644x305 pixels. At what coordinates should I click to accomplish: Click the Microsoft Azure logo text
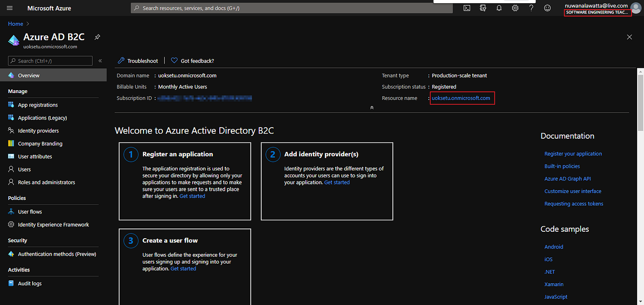50,8
